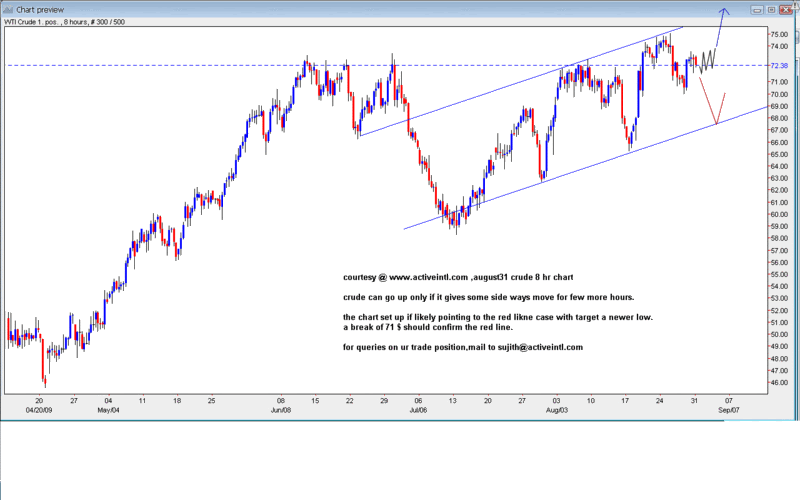Screen dimensions: 800x500
Task: Click the Aug/03 date label on axis
Action: tap(557, 410)
